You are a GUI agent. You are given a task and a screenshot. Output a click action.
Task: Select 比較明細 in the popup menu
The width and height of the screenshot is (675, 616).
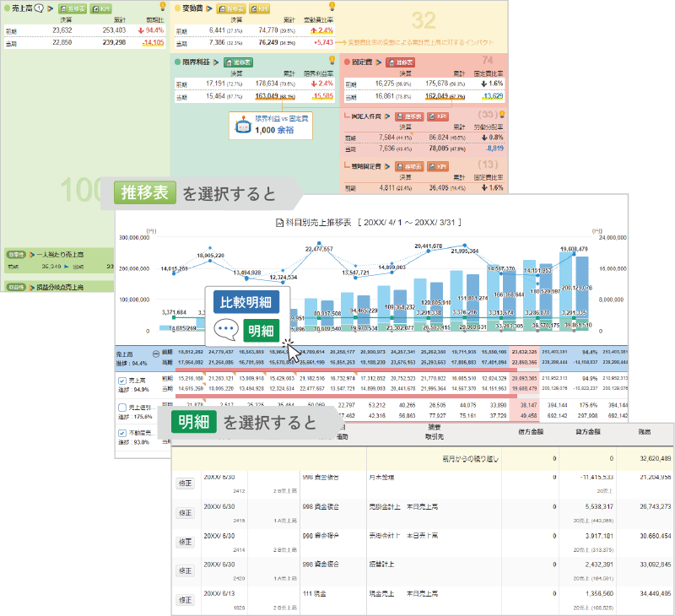246,303
